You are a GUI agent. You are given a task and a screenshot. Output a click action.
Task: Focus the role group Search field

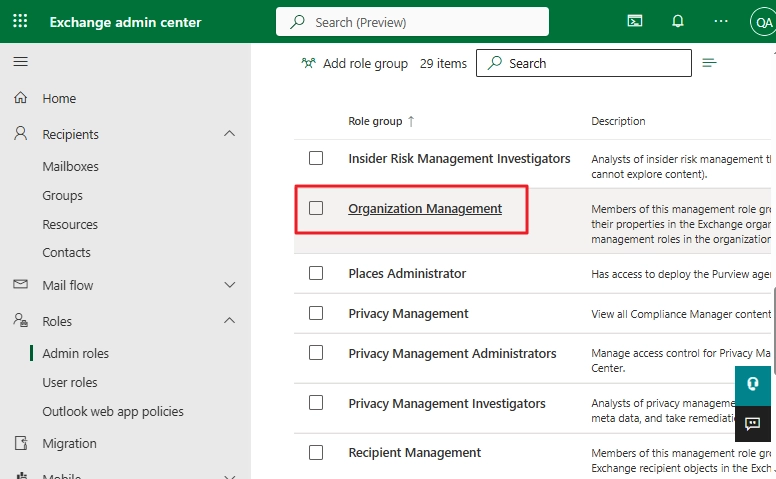(583, 63)
